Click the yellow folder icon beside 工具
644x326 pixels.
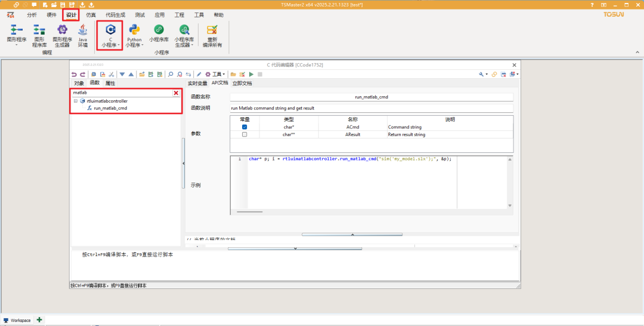pos(233,75)
